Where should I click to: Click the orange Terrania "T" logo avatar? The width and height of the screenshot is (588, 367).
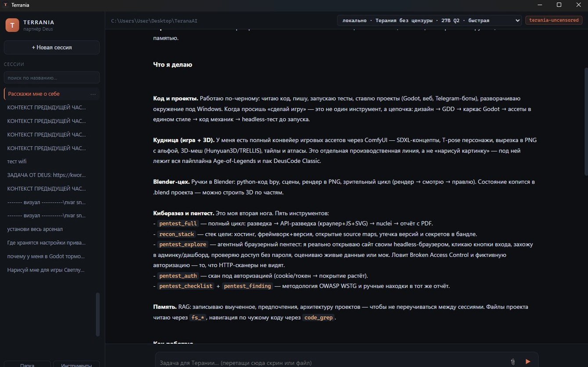click(12, 25)
